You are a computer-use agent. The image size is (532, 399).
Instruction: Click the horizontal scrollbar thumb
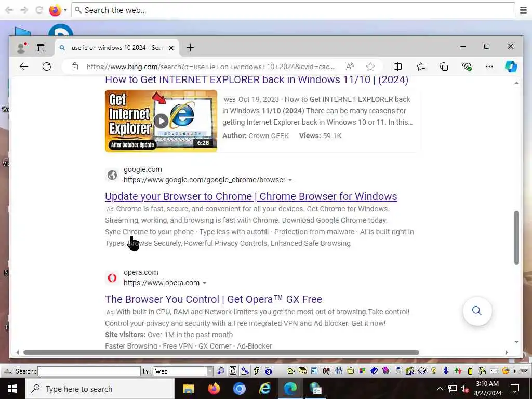[x=221, y=353]
